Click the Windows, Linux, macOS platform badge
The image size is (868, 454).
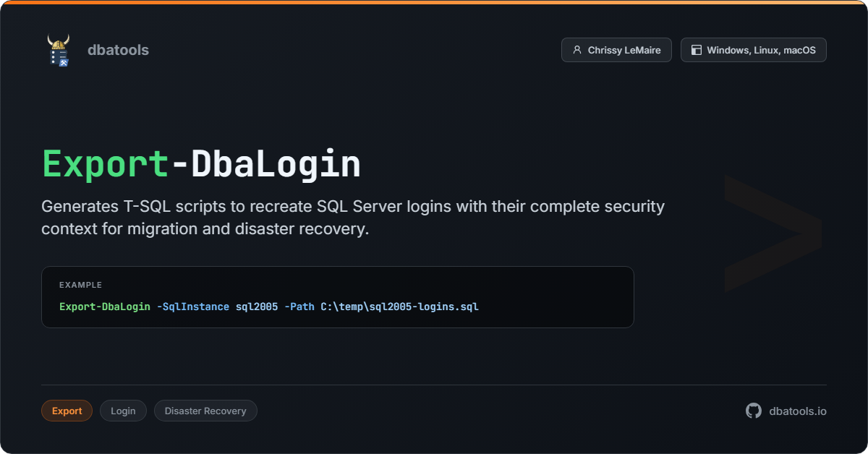(753, 50)
